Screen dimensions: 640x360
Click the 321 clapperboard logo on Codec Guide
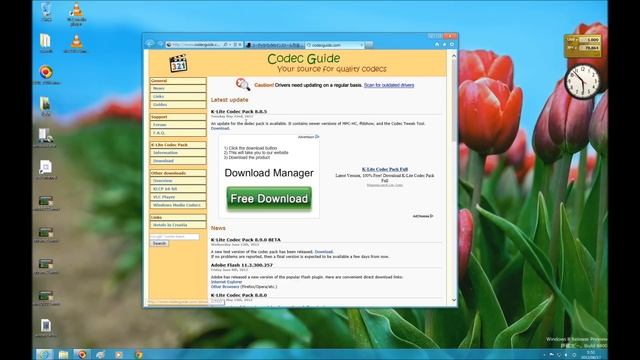178,63
